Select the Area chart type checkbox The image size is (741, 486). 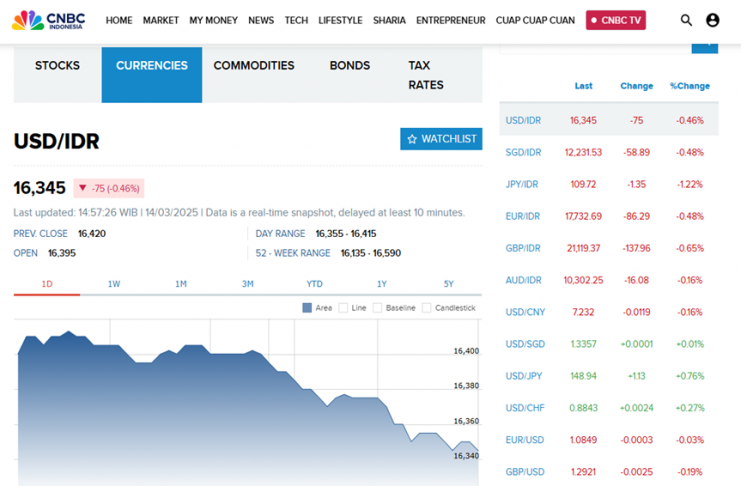[x=307, y=308]
